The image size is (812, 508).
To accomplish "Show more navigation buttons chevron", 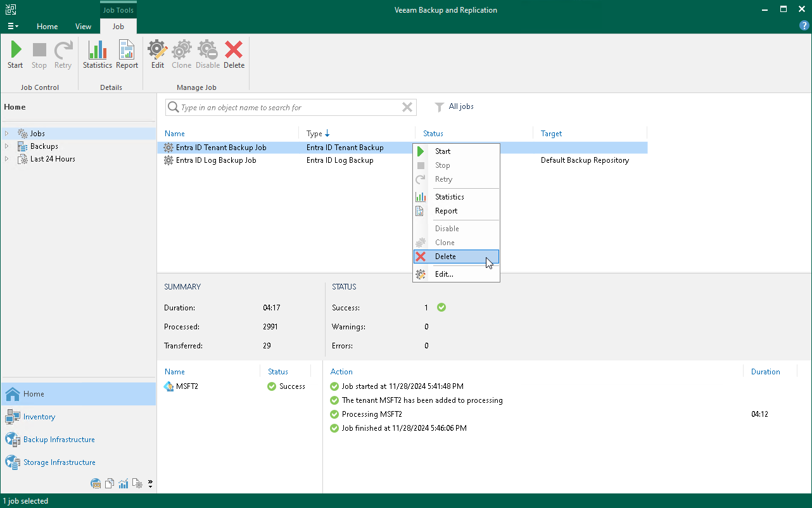I will pyautogui.click(x=150, y=484).
